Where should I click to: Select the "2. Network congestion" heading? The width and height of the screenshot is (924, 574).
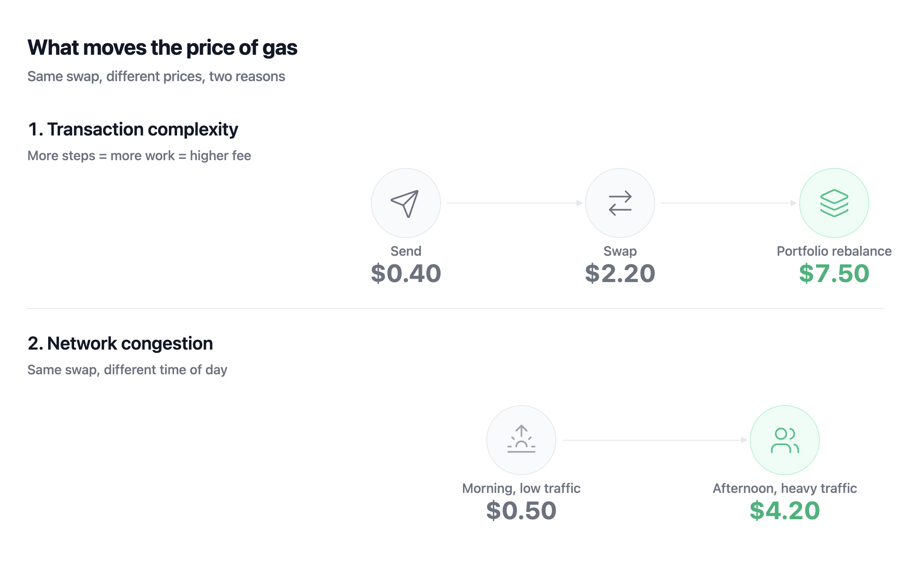click(x=120, y=343)
